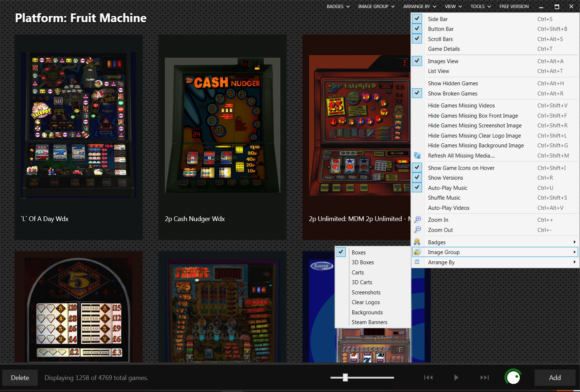Viewport: 580px width, 392px height.
Task: Click the Refresh All Missing Media icon
Action: tap(417, 155)
